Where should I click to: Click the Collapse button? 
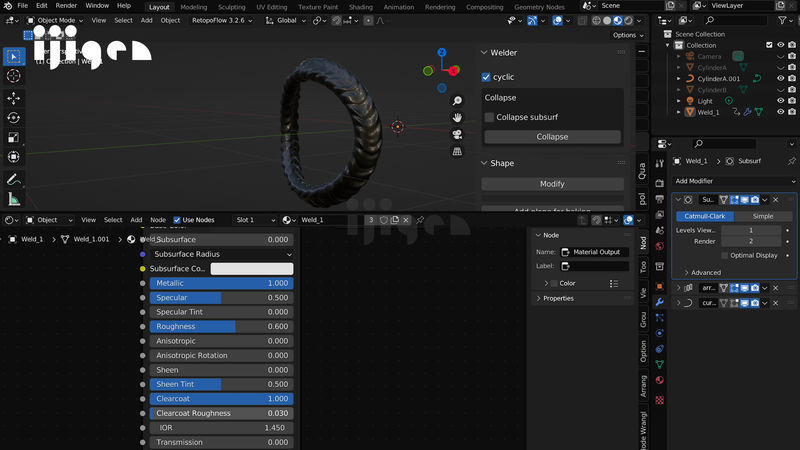coord(552,137)
